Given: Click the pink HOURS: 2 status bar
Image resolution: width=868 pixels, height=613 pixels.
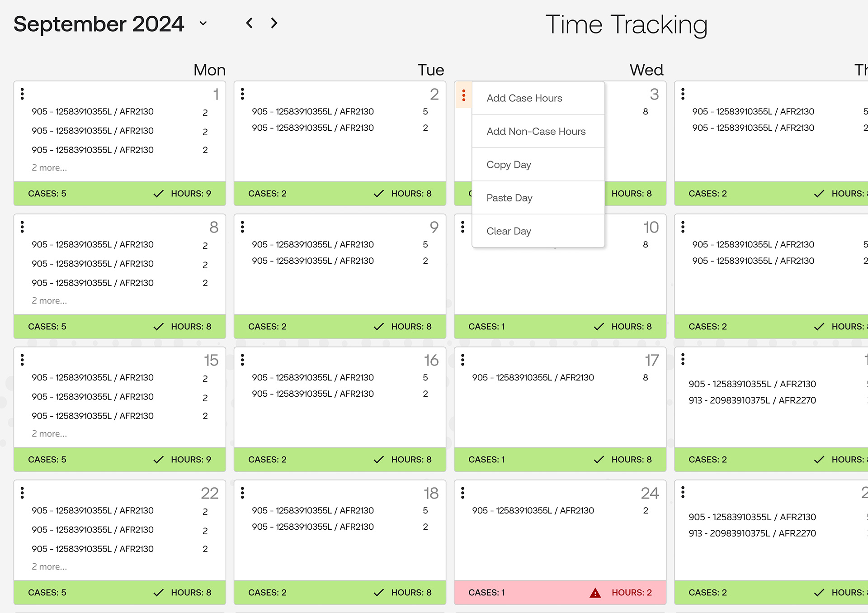Looking at the screenshot, I should pyautogui.click(x=560, y=593).
